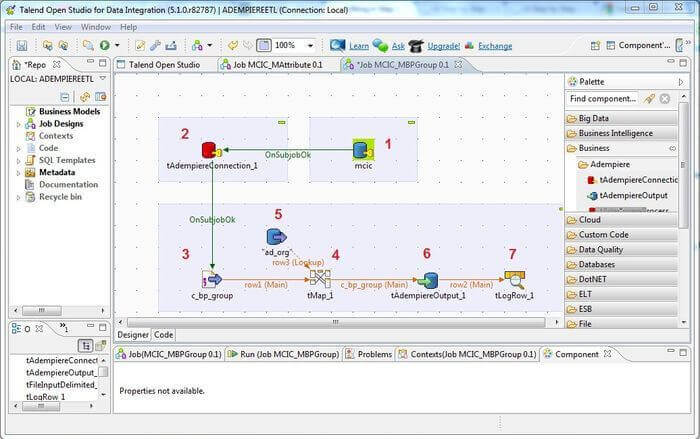
Task: Expand the Metadata tree node
Action: point(18,172)
